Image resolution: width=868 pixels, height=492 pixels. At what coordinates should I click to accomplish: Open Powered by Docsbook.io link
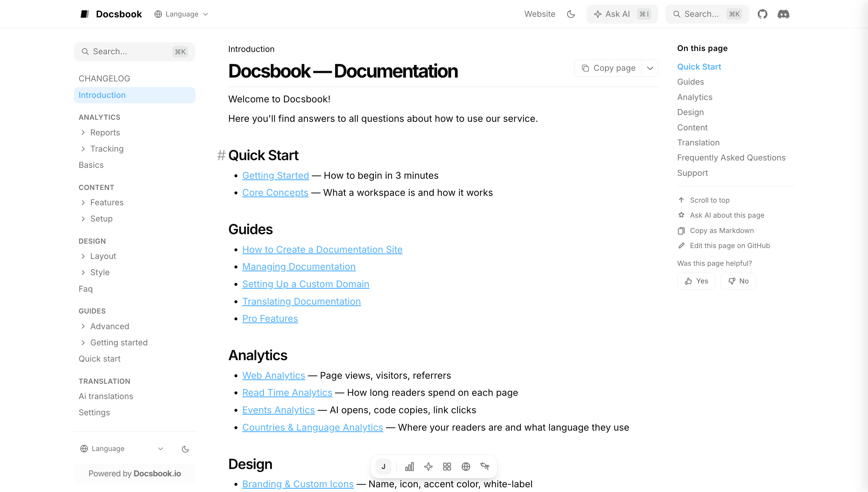135,474
